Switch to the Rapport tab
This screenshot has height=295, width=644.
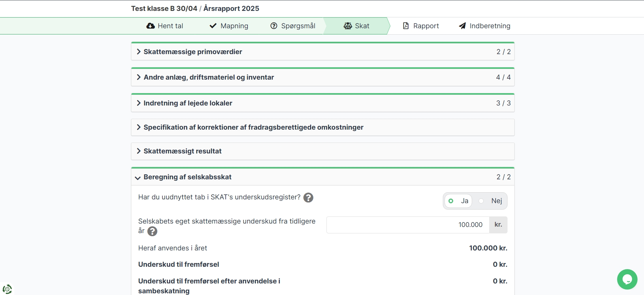[x=425, y=26]
